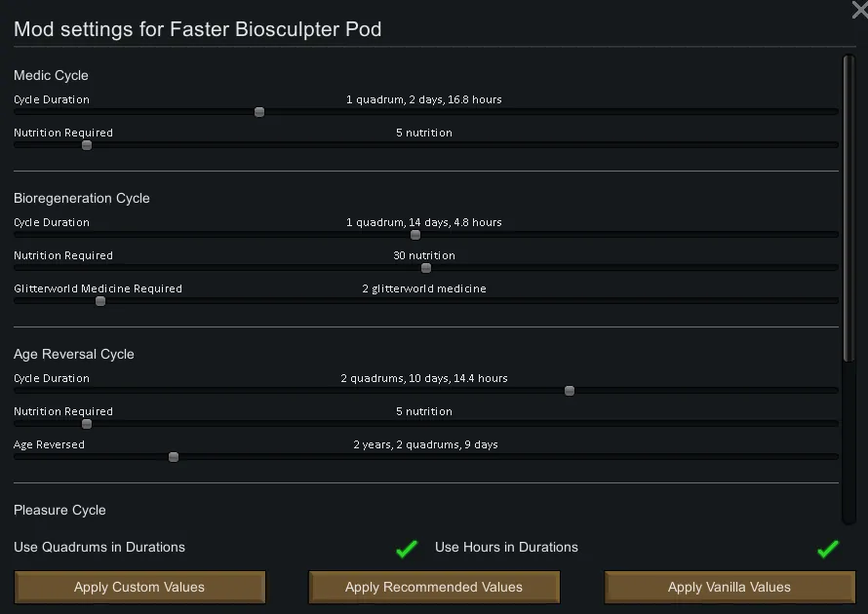Click Apply Custom Values button

point(139,588)
